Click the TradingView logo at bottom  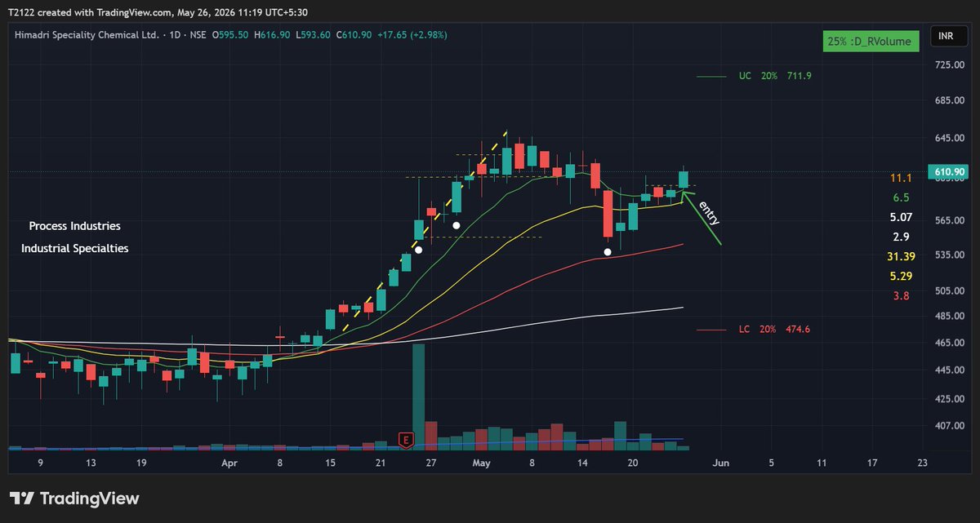point(74,499)
